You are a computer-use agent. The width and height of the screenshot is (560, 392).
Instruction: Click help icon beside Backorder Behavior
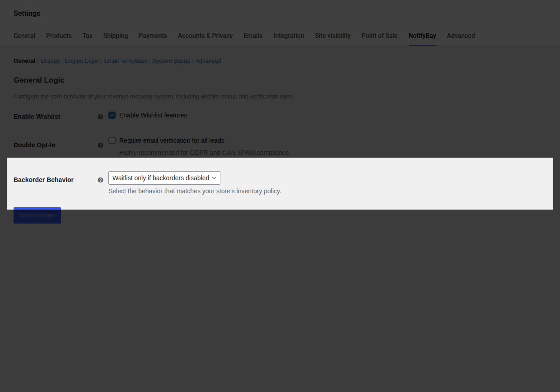pyautogui.click(x=101, y=180)
